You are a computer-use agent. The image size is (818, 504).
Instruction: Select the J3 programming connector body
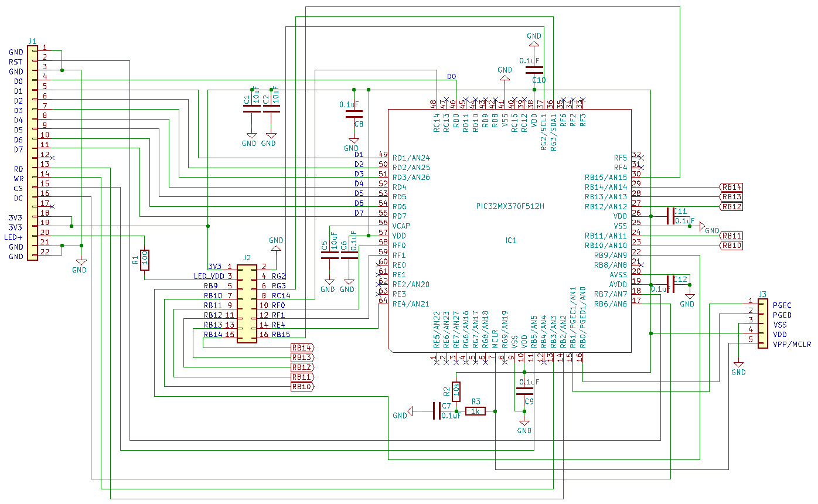[x=762, y=323]
